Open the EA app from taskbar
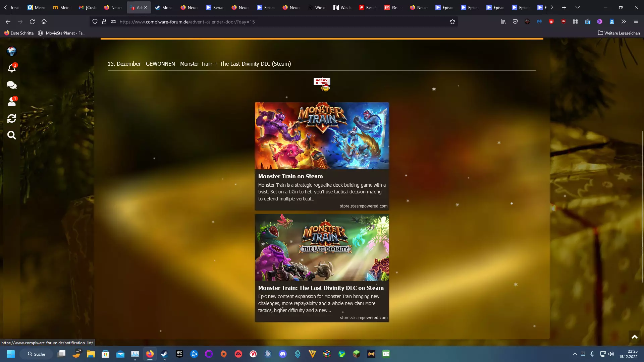This screenshot has width=644, height=362. coord(238,354)
